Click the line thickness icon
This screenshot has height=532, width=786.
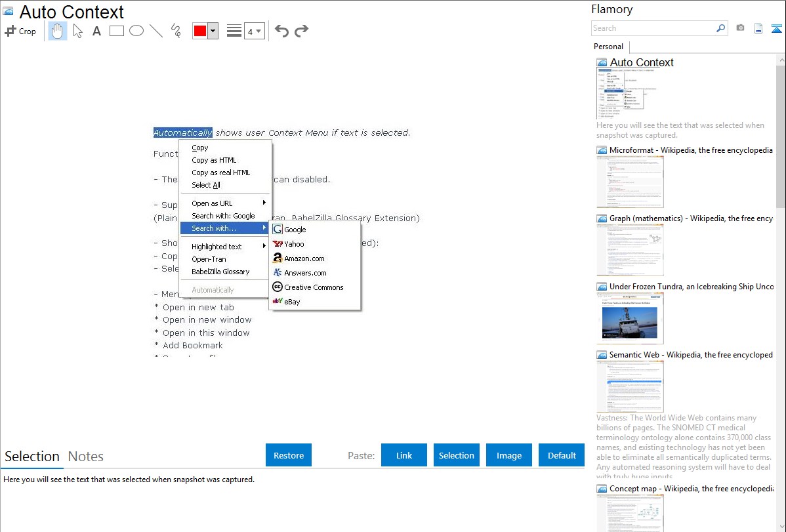pyautogui.click(x=234, y=31)
